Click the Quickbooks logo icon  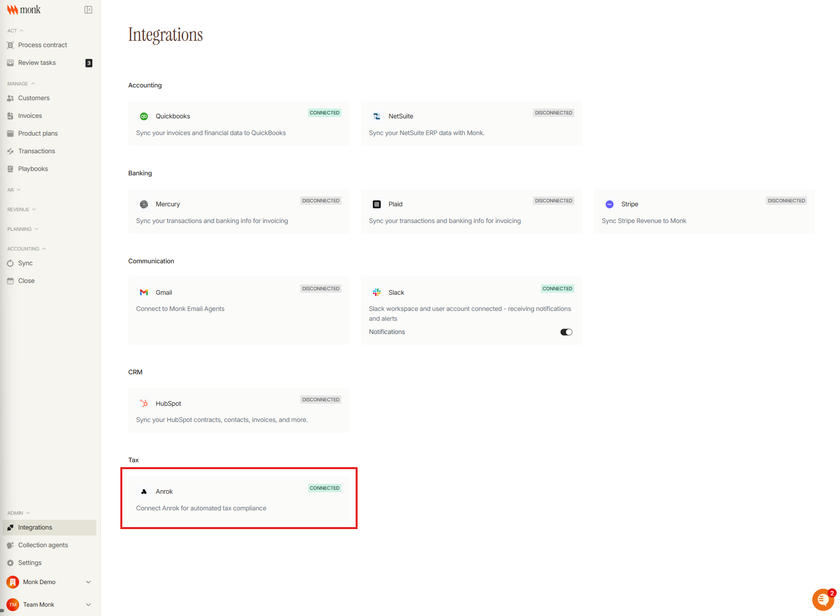(x=144, y=116)
